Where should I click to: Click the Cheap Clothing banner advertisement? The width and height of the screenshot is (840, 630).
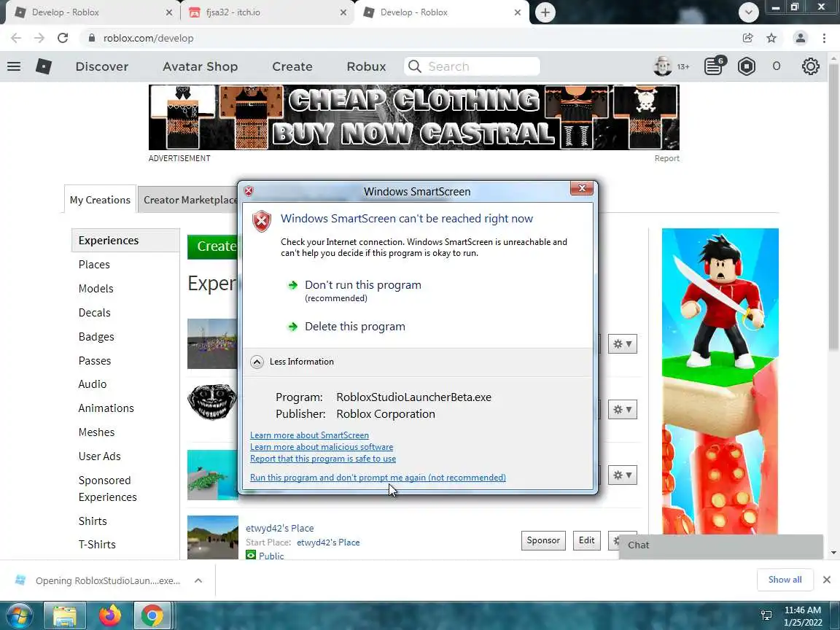pos(413,117)
